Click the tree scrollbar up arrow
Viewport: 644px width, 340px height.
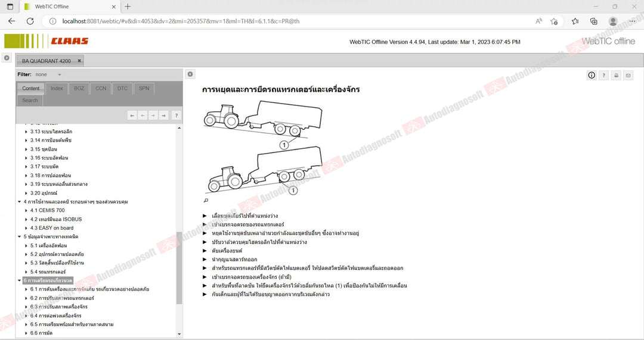pyautogui.click(x=179, y=128)
